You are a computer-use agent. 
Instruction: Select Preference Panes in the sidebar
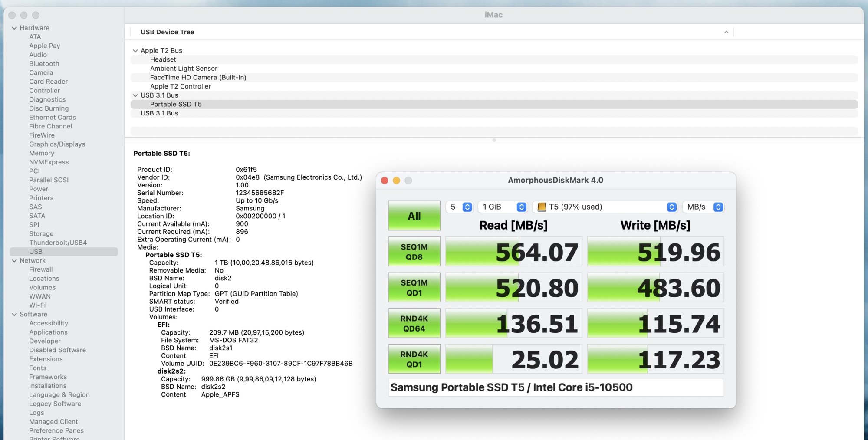pyautogui.click(x=56, y=431)
